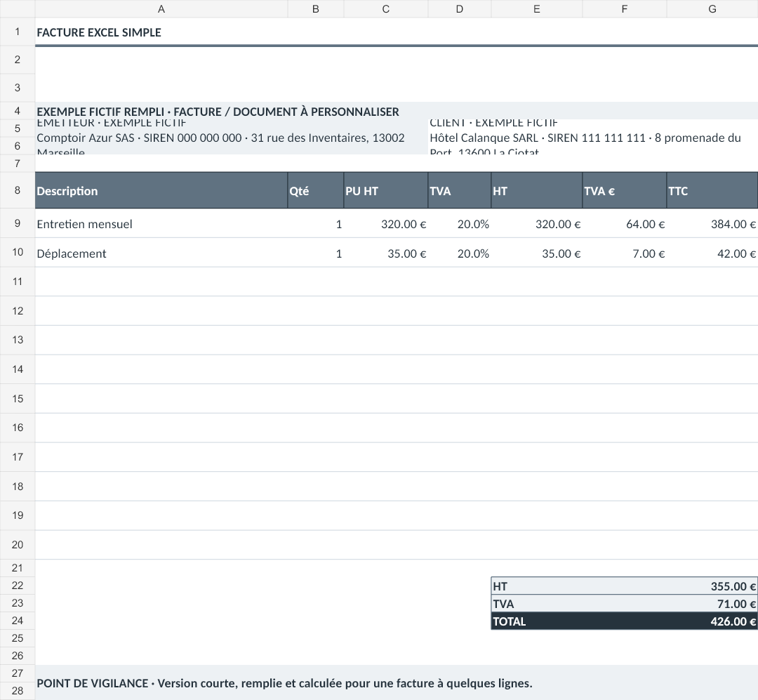
Task: Select row 10 header
Action: coord(18,252)
